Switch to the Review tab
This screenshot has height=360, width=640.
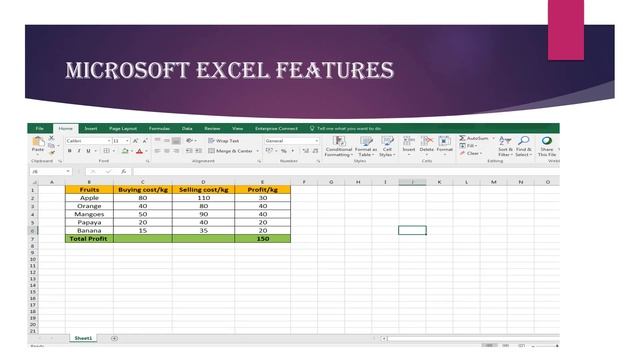(x=212, y=129)
